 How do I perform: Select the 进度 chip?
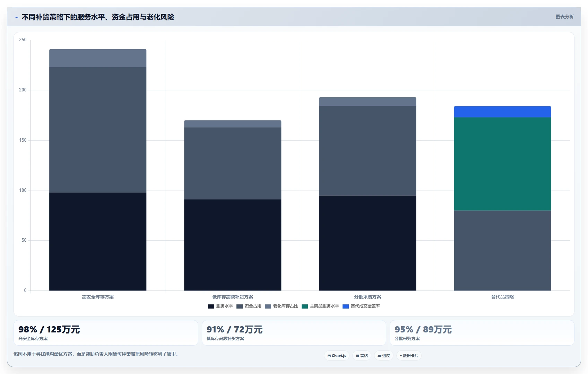click(384, 356)
